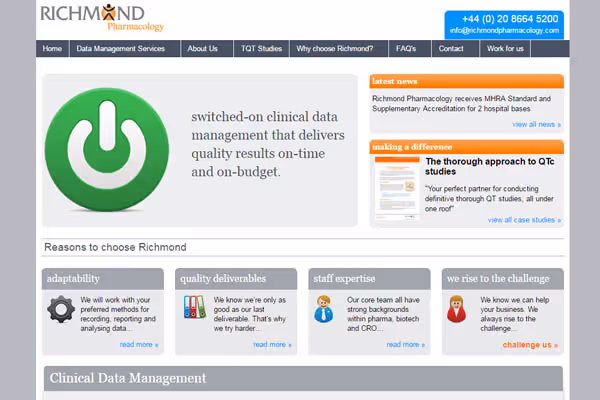Open the Home menu item
The height and width of the screenshot is (400, 600).
pyautogui.click(x=52, y=49)
